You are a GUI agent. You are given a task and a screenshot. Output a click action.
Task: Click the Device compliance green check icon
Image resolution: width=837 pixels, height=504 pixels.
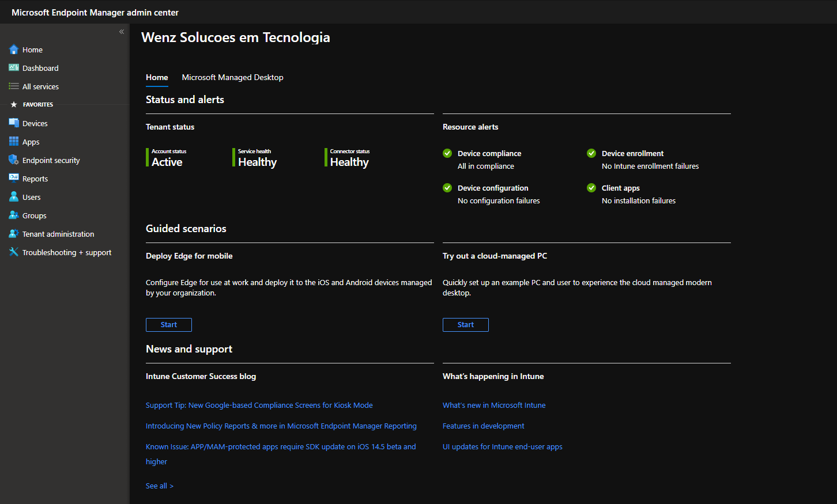click(447, 153)
